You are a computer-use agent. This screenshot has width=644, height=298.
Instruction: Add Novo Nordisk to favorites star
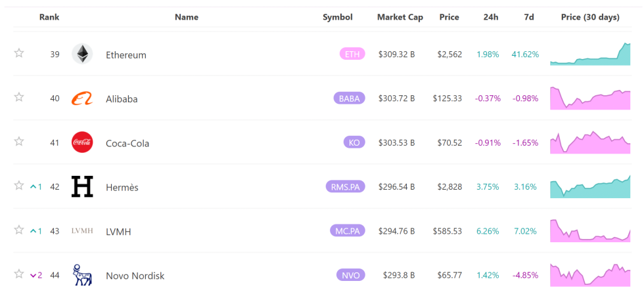tap(19, 274)
